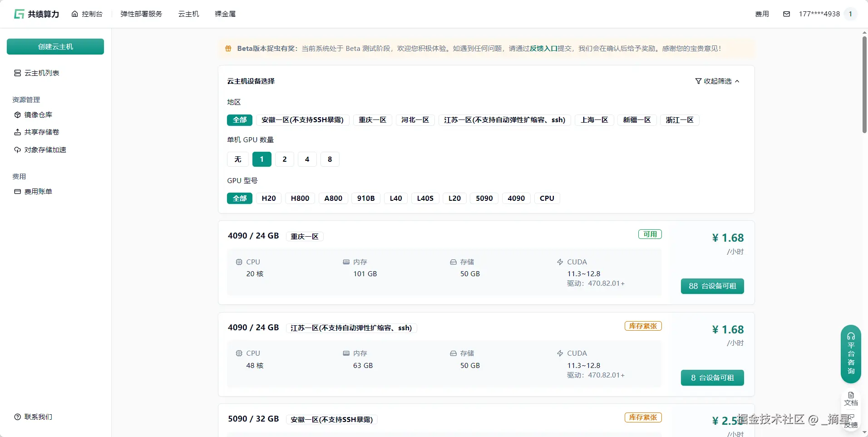The image size is (868, 437).
Task: Open 弹性部署服务 in top navigation
Action: tap(141, 14)
